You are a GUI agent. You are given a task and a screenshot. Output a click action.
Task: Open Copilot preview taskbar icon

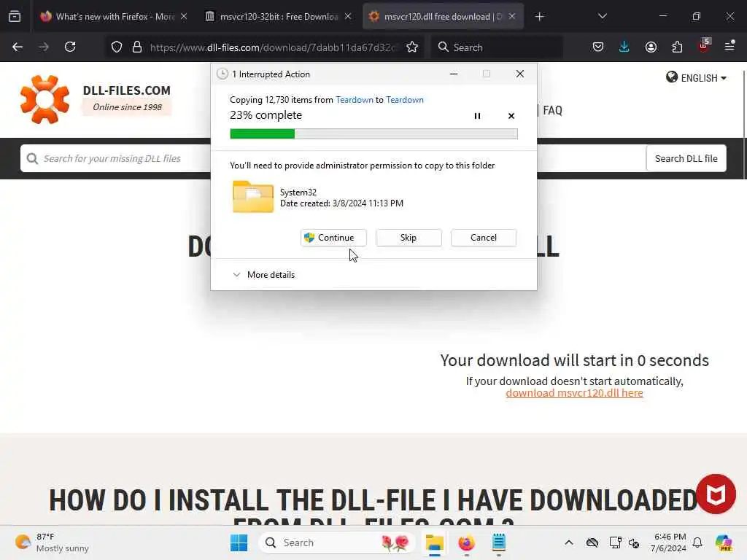click(x=723, y=542)
